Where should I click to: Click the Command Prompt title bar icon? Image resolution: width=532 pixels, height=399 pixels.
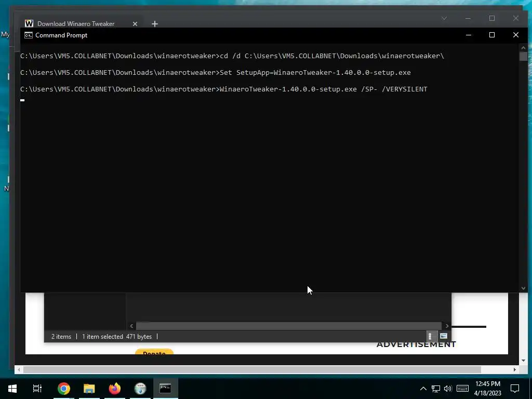pos(29,35)
